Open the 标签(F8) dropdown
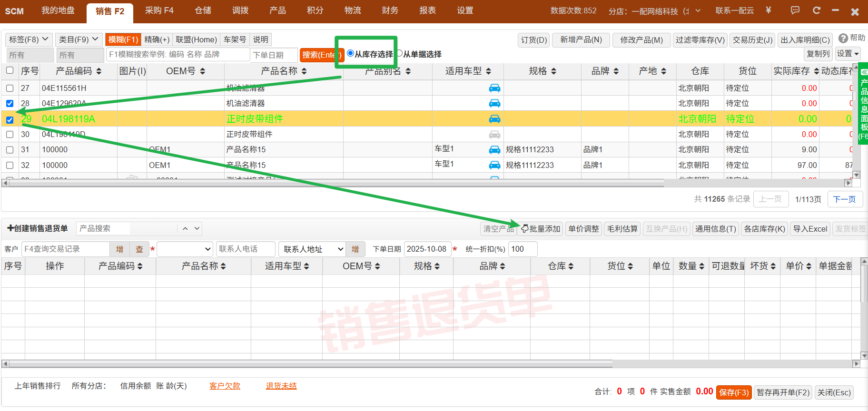 click(29, 39)
